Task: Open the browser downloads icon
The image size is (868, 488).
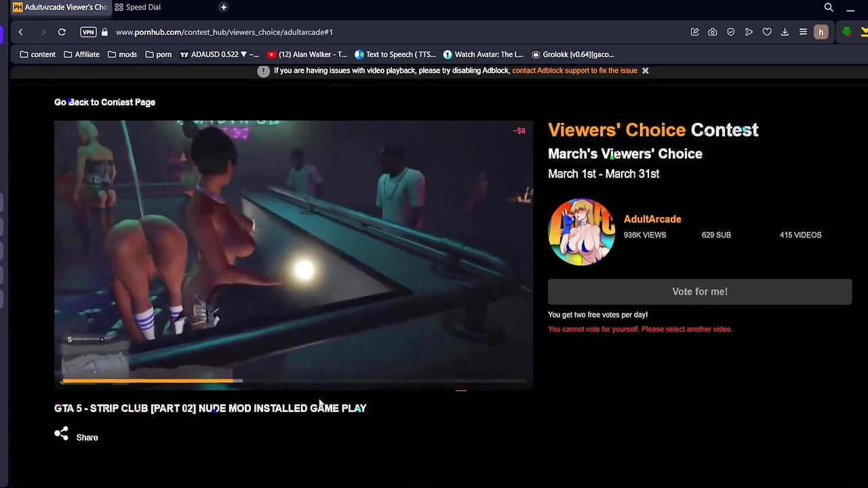Action: click(785, 32)
